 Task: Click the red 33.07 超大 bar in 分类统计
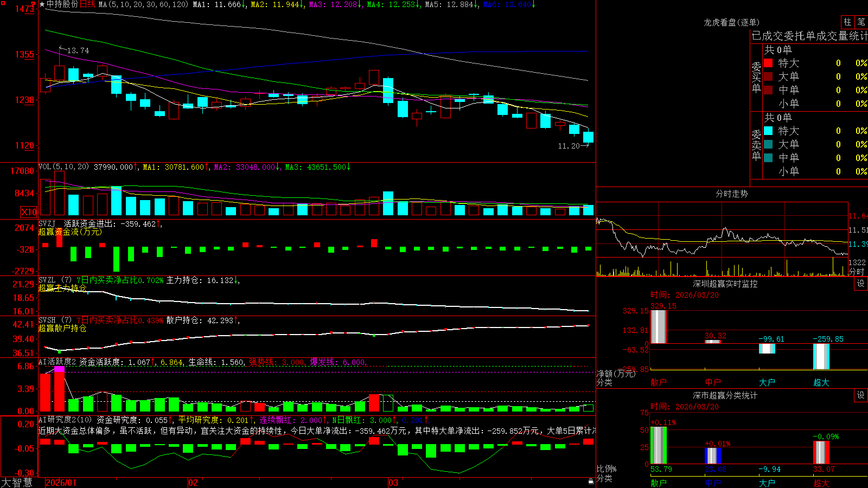tap(821, 453)
